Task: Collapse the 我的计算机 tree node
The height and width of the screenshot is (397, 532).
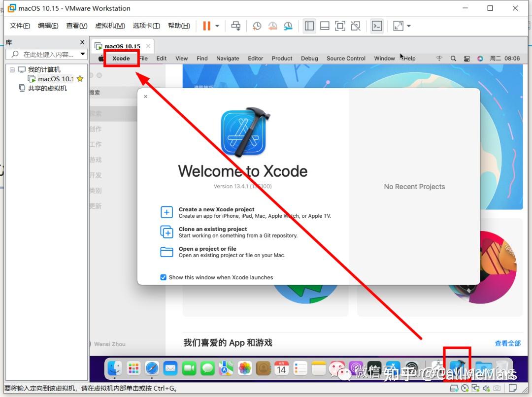Action: pyautogui.click(x=12, y=69)
